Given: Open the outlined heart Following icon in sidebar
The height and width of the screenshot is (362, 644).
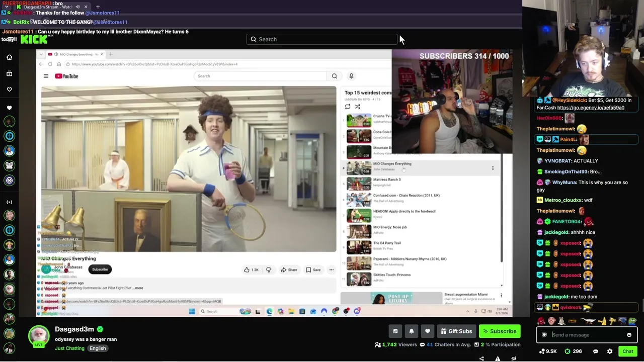Looking at the screenshot, I should pyautogui.click(x=9, y=89).
